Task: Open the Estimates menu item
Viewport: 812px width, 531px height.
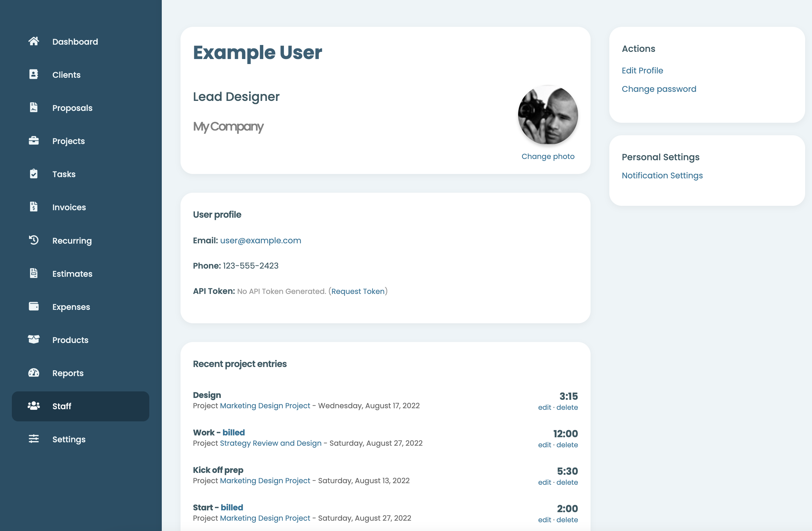Action: [x=72, y=274]
